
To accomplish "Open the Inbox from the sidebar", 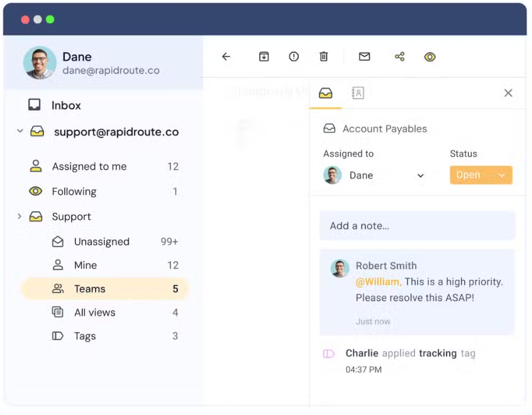I will pos(67,105).
